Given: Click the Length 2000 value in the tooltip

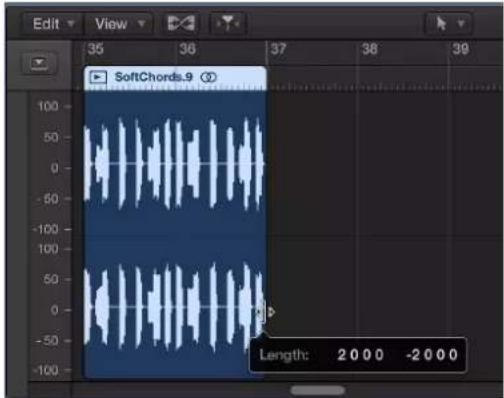Looking at the screenshot, I should pos(361,355).
